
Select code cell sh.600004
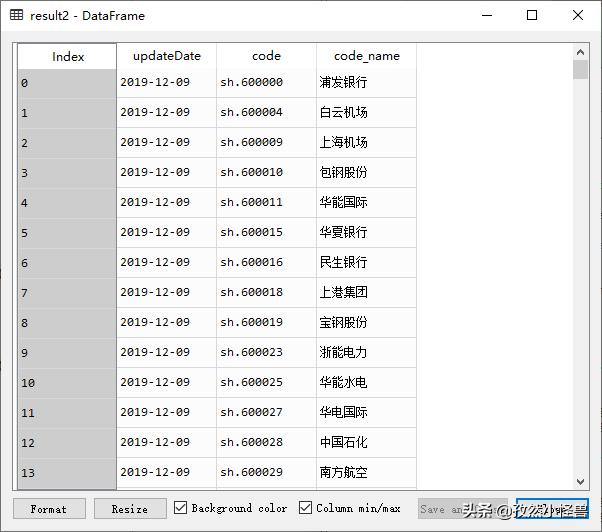tap(266, 112)
